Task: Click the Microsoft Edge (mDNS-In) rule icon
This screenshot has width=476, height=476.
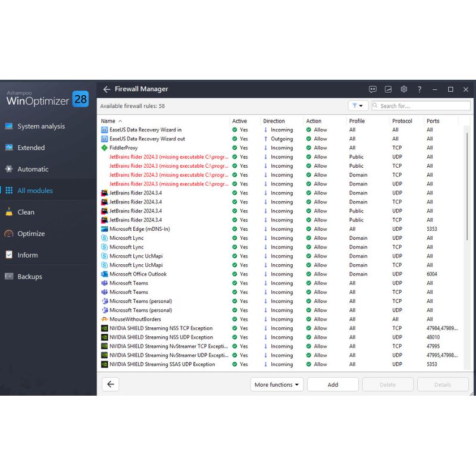Action: click(105, 229)
